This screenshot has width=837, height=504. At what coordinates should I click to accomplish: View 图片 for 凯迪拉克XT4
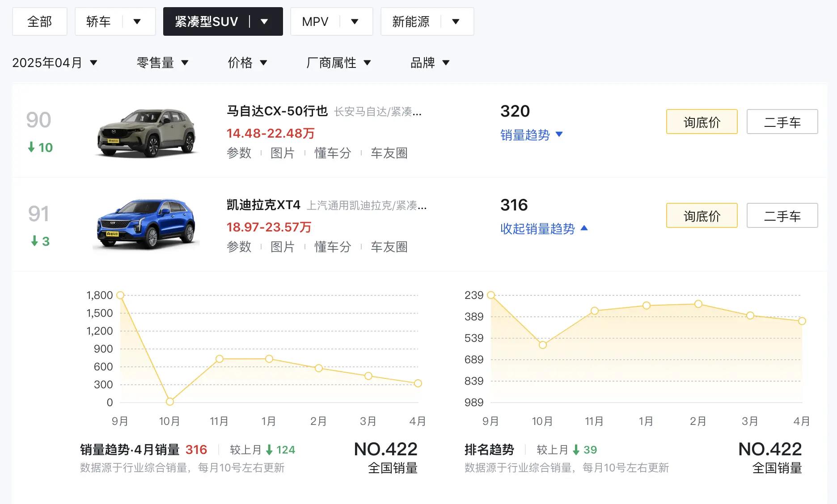click(x=283, y=247)
